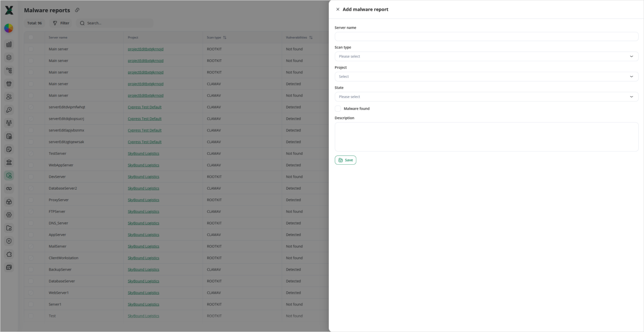Toggle the select-all checkbox in table header
This screenshot has height=332, width=644.
tap(31, 37)
